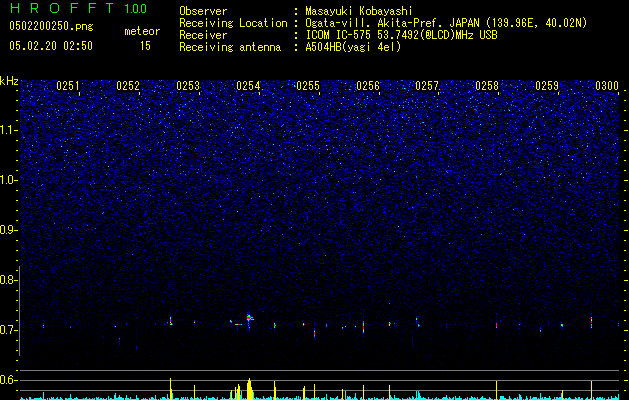
Task: Click the HROFFT 1.0.0 title text
Action: click(x=78, y=8)
